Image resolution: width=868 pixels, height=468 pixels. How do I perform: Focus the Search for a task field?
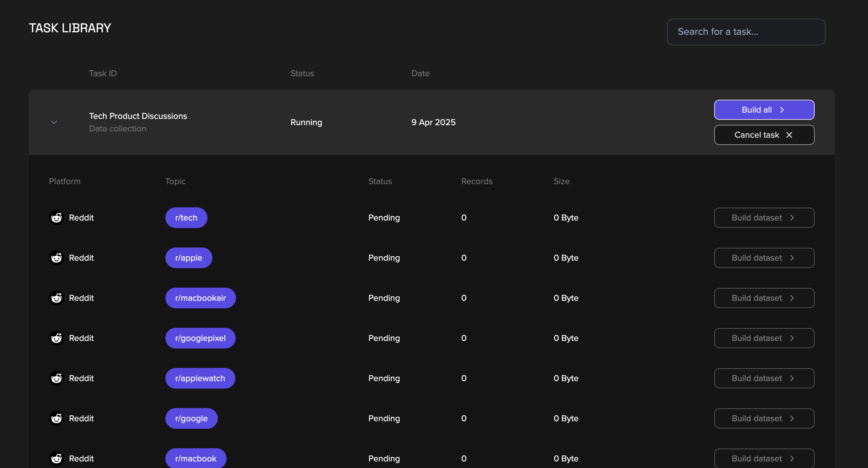(x=746, y=32)
